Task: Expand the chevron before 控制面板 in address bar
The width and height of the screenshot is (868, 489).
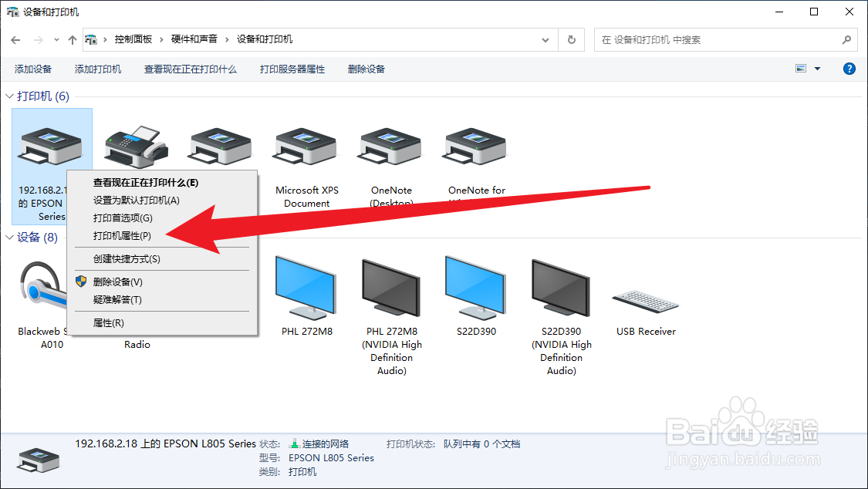Action: 105,40
